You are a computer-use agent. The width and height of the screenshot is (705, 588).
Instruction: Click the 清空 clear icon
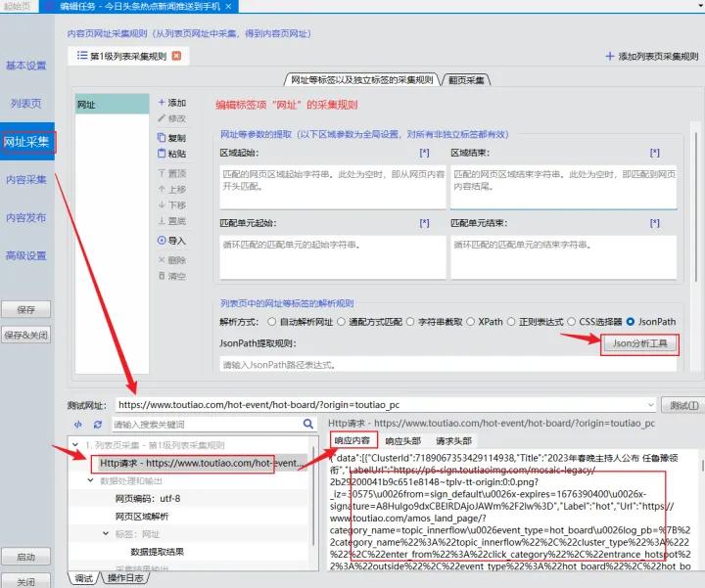pyautogui.click(x=162, y=276)
